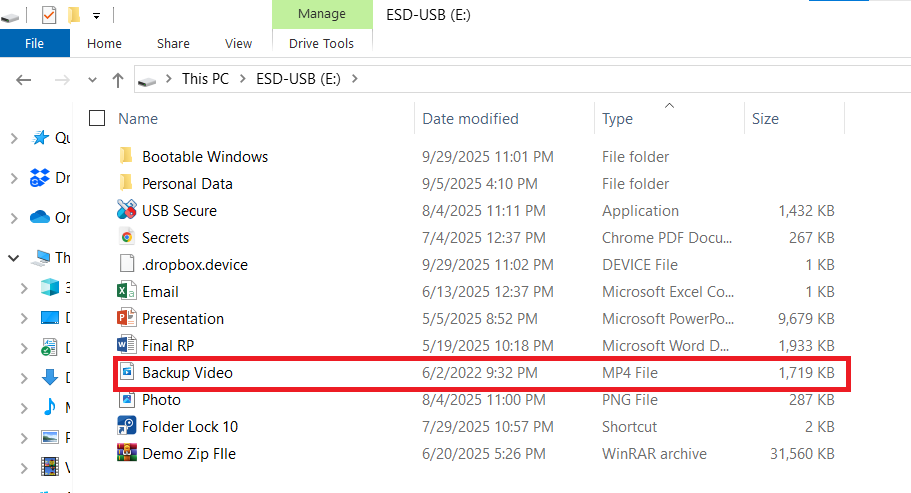Click the 3D Objects cube icon in sidebar
Image resolution: width=911 pixels, height=493 pixels.
tap(50, 287)
